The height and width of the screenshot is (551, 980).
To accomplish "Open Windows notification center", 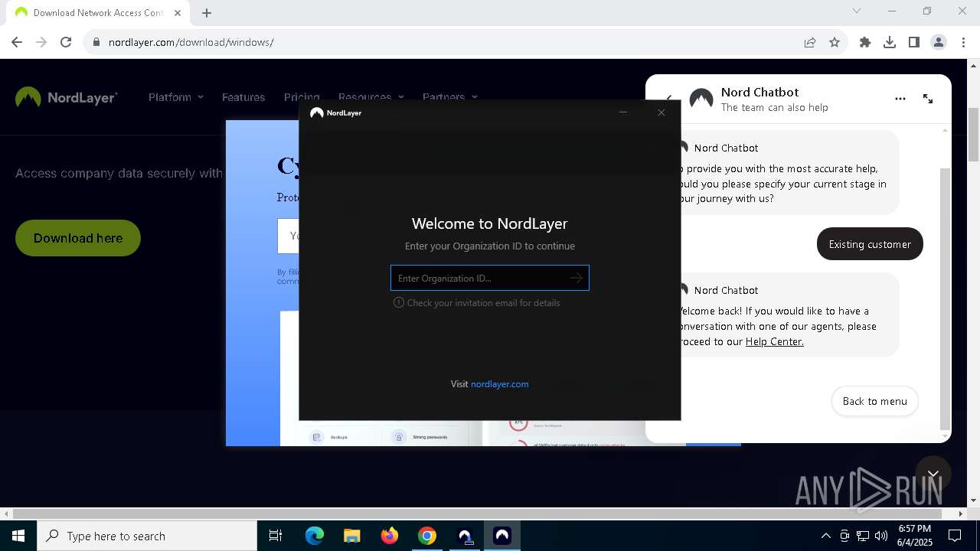I will [955, 536].
